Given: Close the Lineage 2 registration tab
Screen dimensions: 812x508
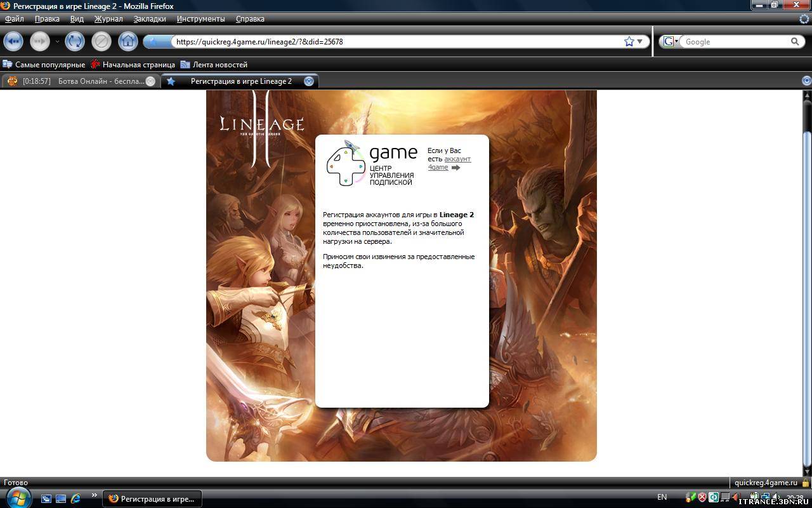Looking at the screenshot, I should (309, 81).
